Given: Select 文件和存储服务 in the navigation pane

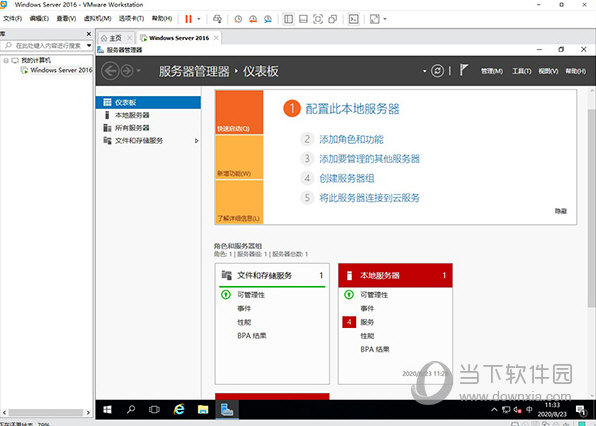Looking at the screenshot, I should point(148,141).
